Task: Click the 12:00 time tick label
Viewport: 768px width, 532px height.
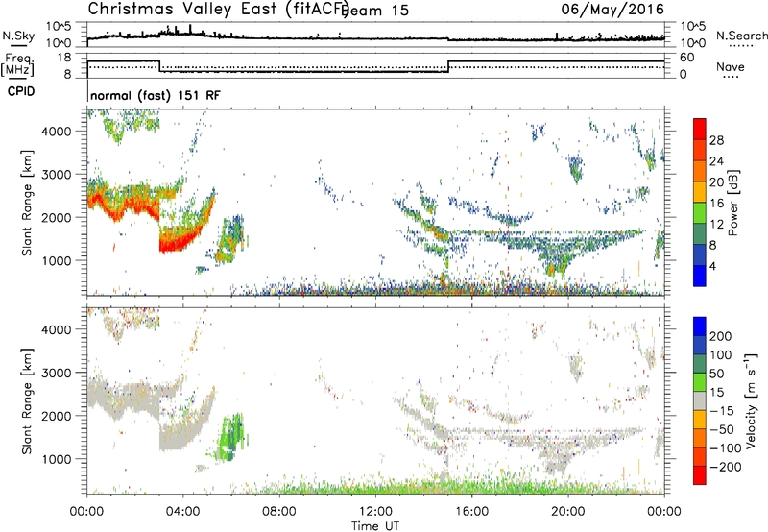Action: point(375,512)
